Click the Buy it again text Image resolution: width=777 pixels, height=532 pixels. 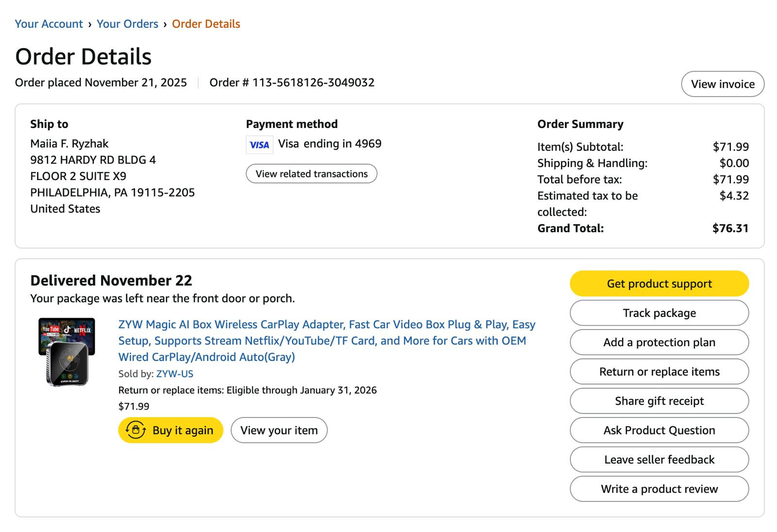(x=183, y=431)
